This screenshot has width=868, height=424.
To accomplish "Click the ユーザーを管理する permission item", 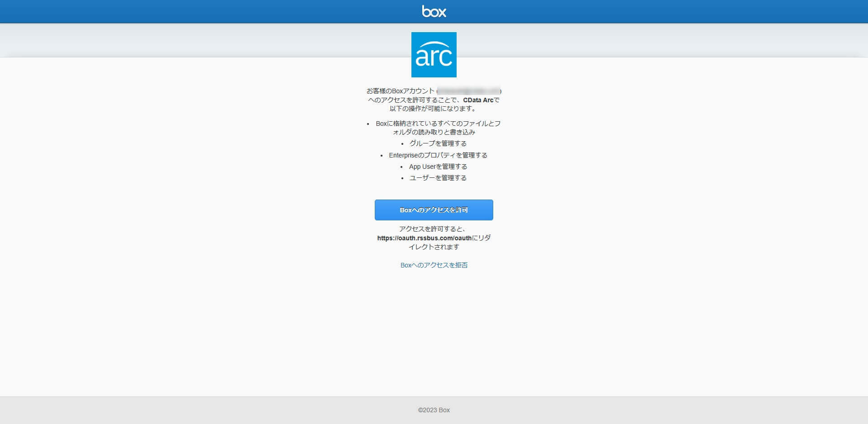I will pos(438,178).
